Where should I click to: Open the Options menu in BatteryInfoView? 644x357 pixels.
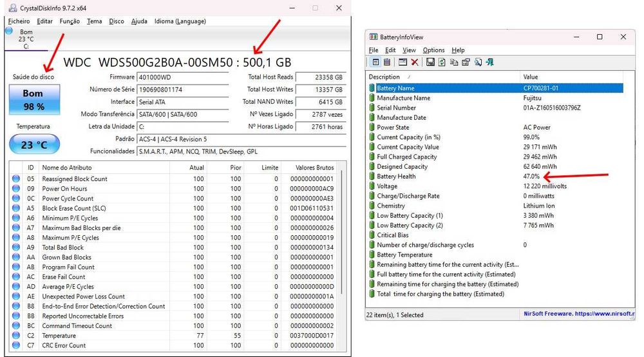click(x=433, y=50)
